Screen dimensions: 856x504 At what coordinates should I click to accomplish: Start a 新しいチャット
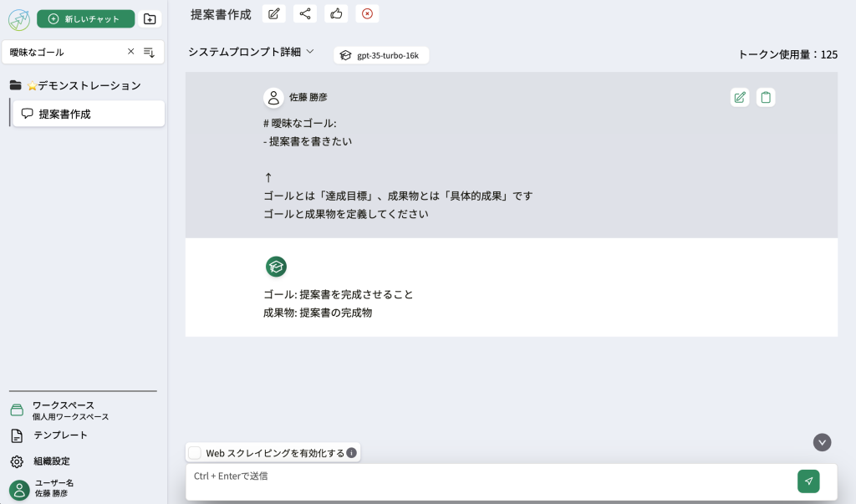point(85,19)
